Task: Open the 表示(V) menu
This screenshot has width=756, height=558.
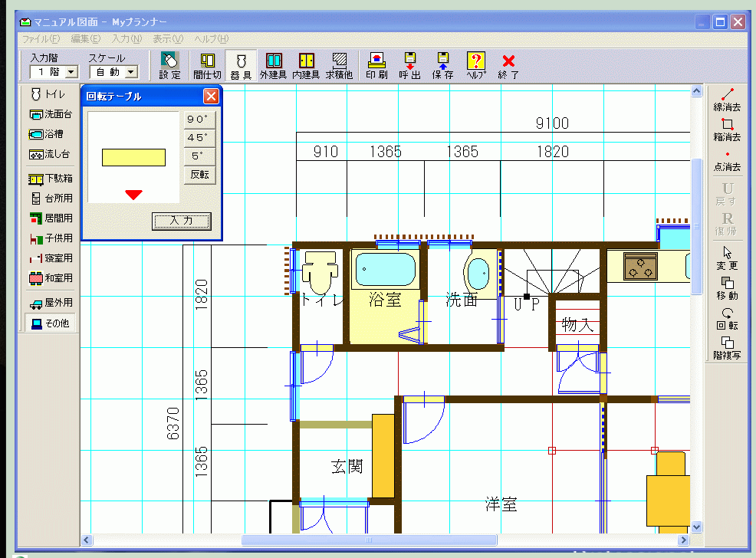Action: 167,38
